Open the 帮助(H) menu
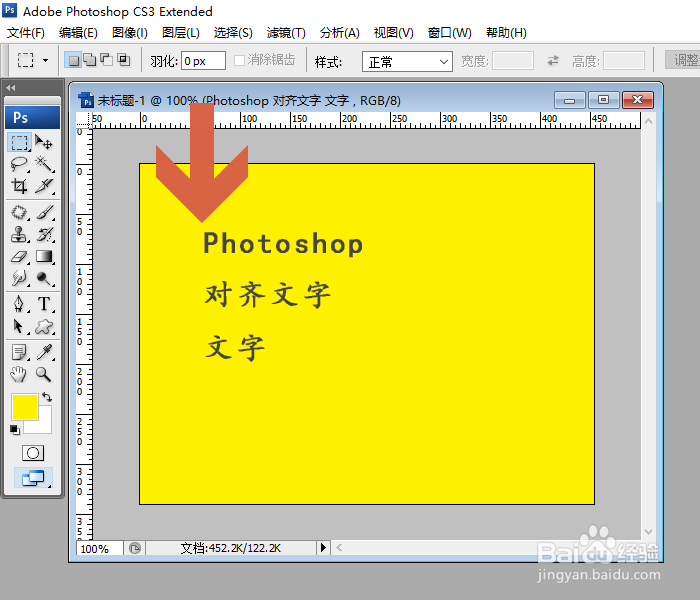 (x=506, y=33)
